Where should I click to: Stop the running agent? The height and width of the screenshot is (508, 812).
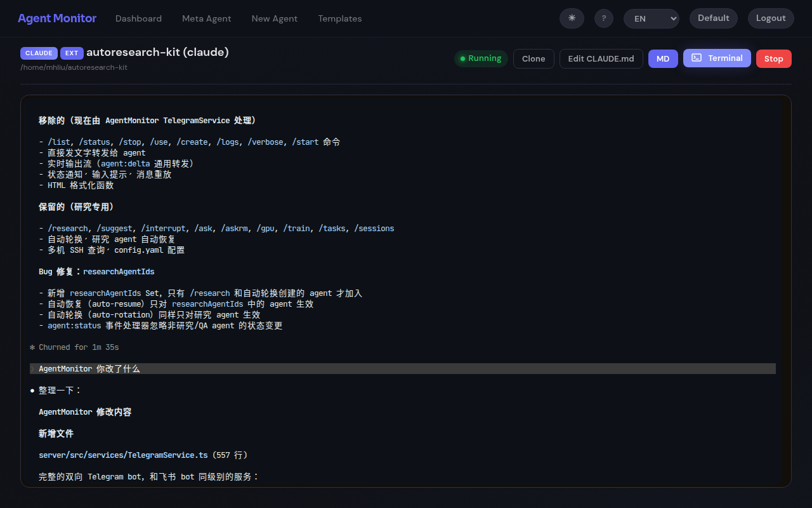774,58
